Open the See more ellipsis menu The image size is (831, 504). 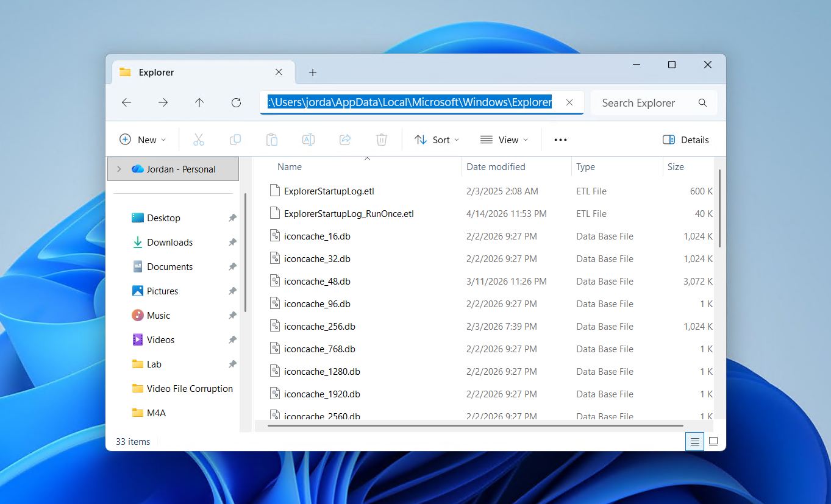coord(560,140)
